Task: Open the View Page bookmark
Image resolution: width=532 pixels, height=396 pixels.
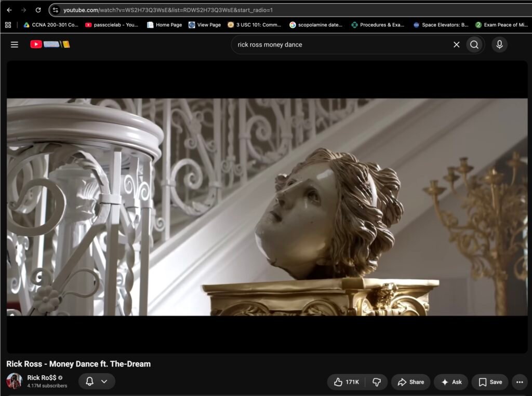Action: (205, 25)
